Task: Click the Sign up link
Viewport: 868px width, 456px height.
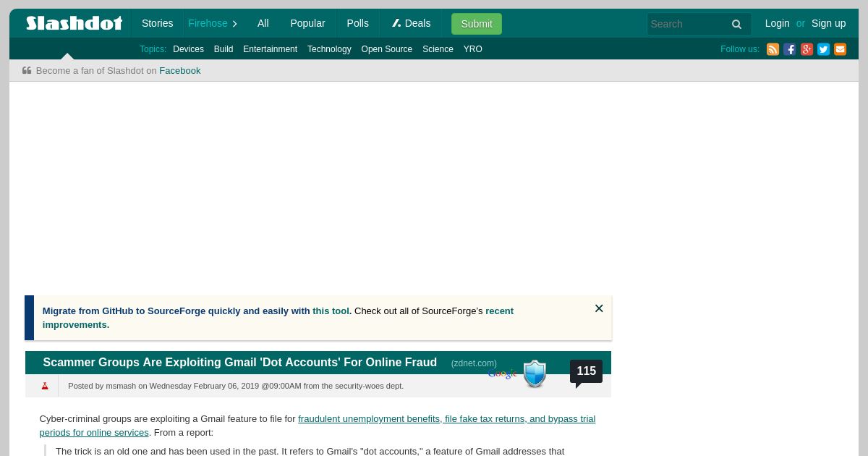Action: click(x=828, y=23)
